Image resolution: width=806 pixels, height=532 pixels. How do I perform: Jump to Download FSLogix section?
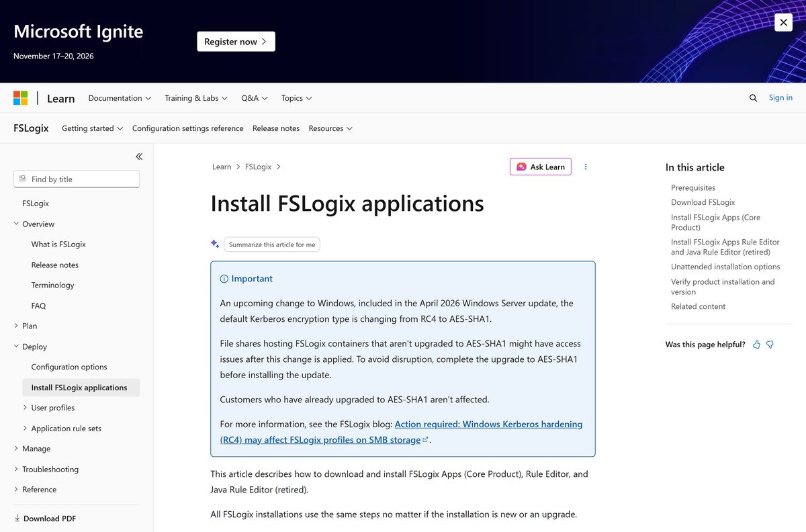[703, 202]
